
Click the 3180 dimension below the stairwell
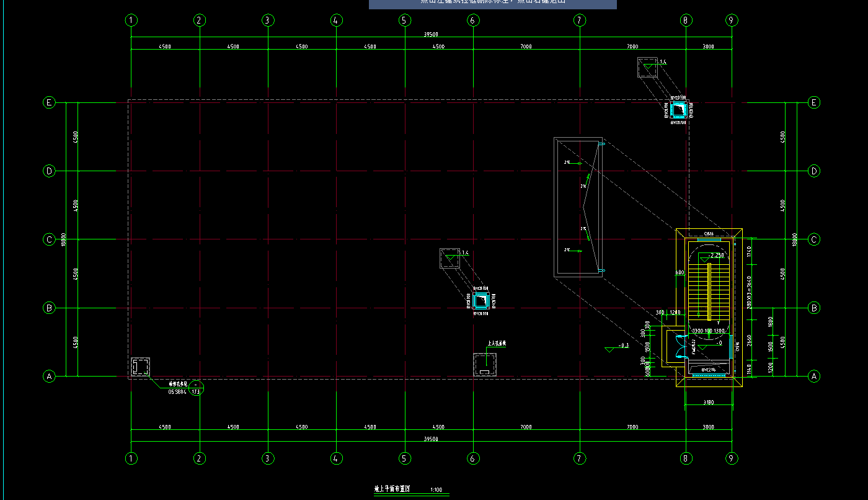(x=709, y=403)
